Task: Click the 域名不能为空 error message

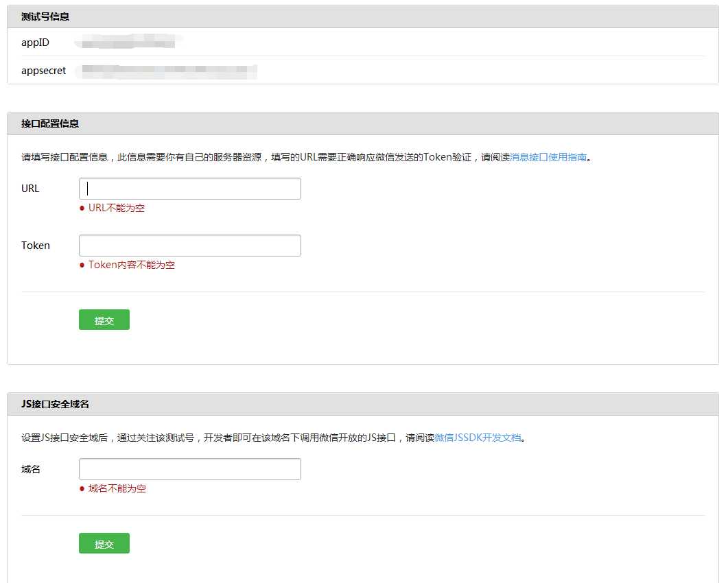Action: click(x=117, y=488)
